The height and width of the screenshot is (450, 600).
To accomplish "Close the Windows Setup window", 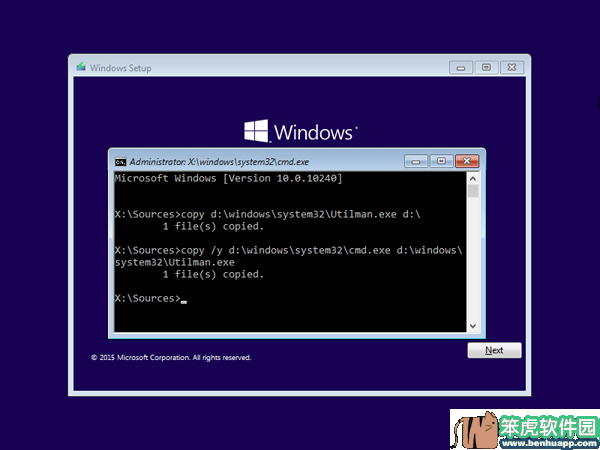I will (x=512, y=68).
